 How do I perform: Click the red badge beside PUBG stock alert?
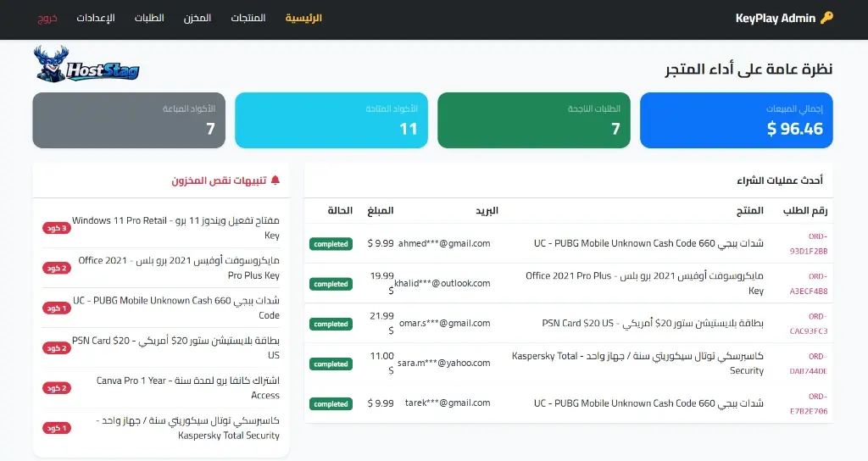coord(57,308)
